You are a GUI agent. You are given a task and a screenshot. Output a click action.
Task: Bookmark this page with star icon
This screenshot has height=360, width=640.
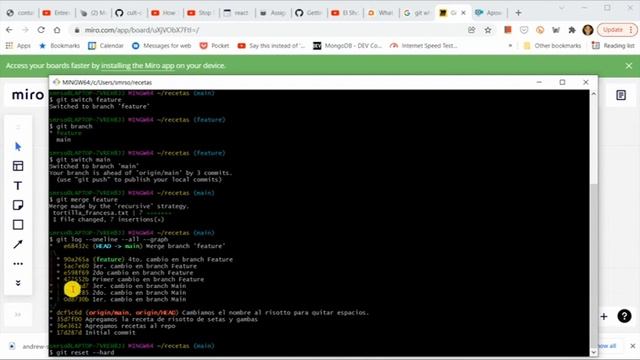pos(488,30)
